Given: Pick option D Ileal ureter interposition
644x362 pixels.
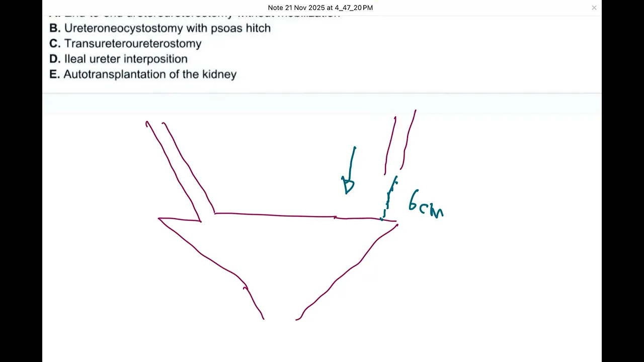Looking at the screenshot, I should click(125, 59).
